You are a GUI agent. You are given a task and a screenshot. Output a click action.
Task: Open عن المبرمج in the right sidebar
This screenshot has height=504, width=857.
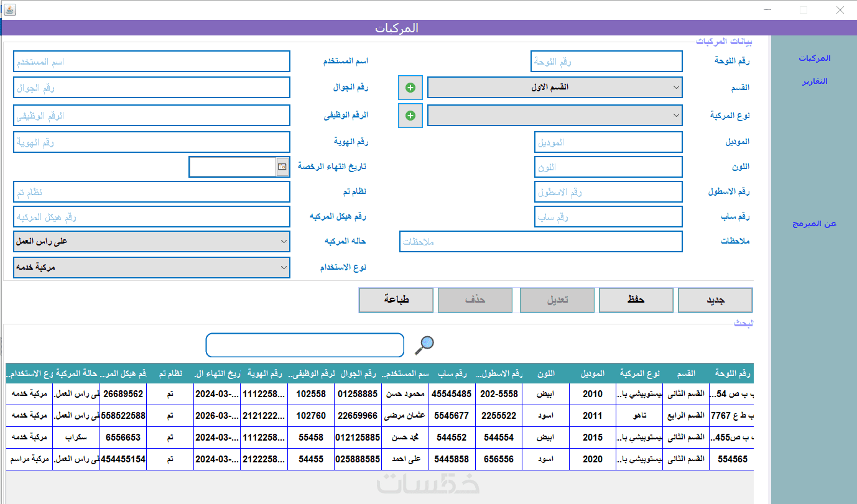pos(815,224)
